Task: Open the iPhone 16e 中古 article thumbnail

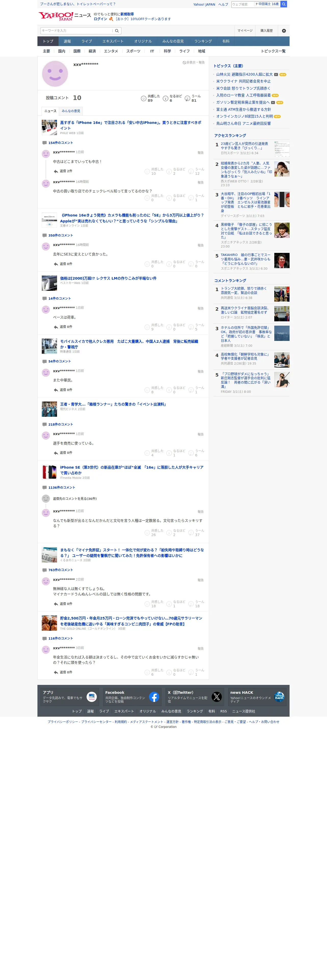Action: tap(49, 127)
